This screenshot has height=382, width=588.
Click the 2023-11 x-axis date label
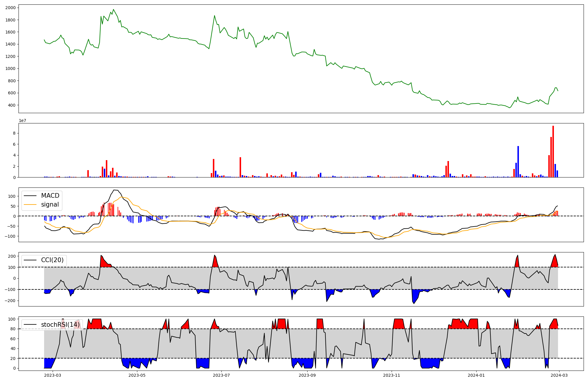tap(392, 375)
